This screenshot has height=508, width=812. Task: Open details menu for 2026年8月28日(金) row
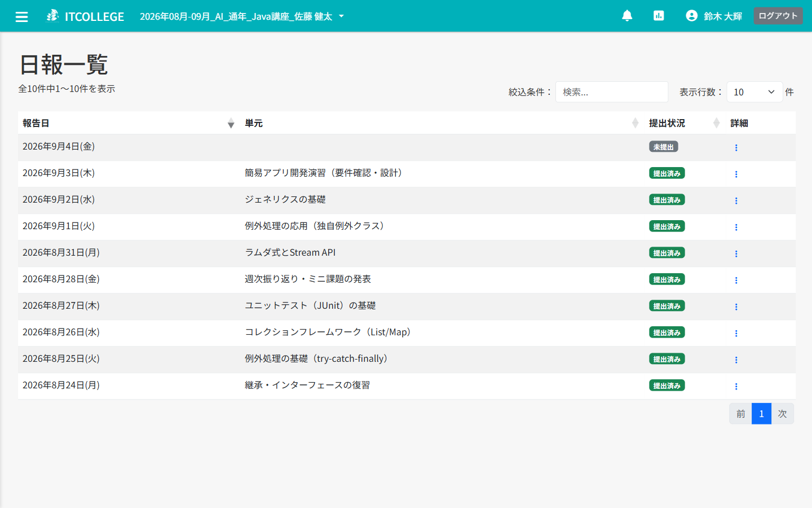point(736,280)
